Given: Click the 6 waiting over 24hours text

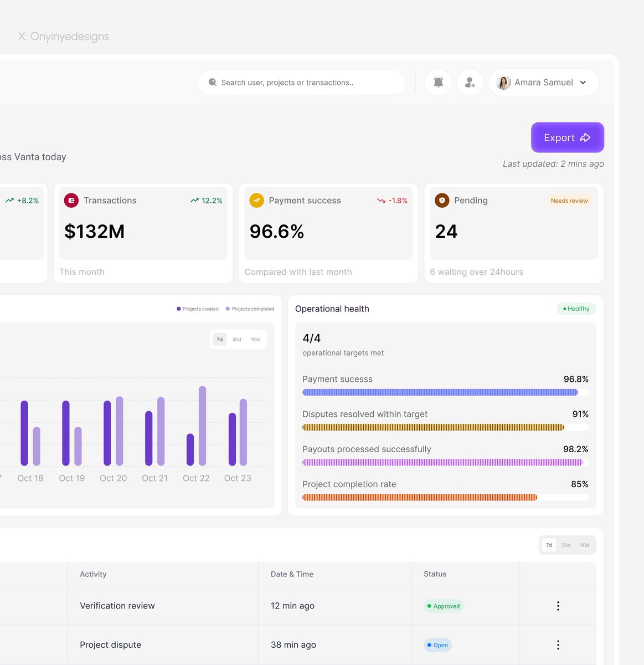Looking at the screenshot, I should click(x=476, y=272).
